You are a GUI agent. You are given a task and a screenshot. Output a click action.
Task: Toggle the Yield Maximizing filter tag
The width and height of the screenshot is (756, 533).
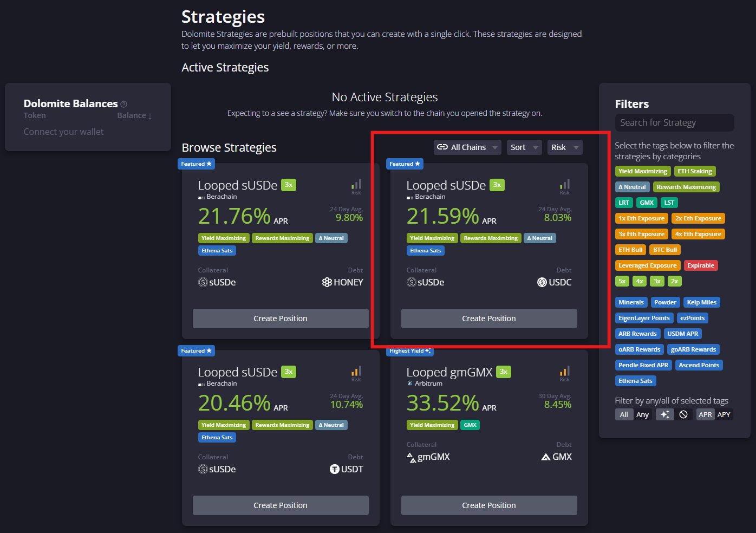click(643, 171)
